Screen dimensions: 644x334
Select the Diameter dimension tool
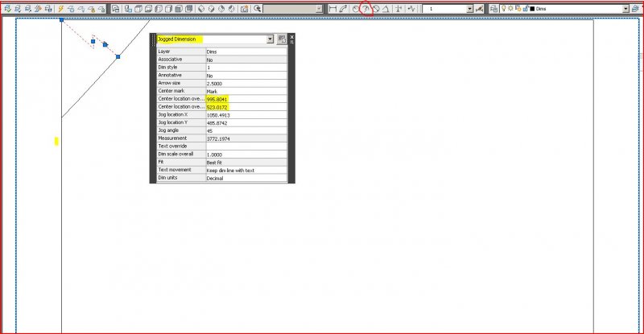(376, 9)
